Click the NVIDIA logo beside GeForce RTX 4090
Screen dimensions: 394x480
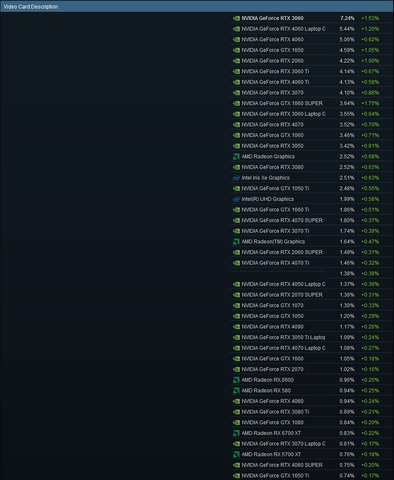[x=236, y=327]
